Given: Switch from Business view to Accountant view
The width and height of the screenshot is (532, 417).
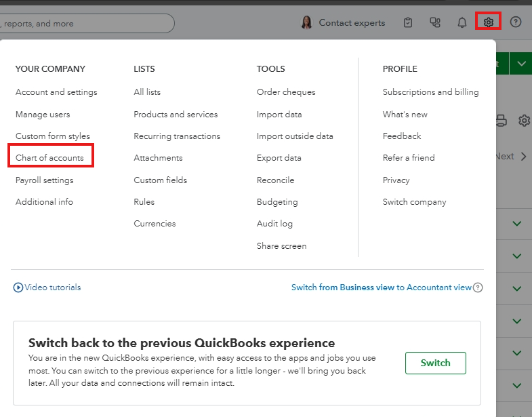Looking at the screenshot, I should click(x=381, y=287).
